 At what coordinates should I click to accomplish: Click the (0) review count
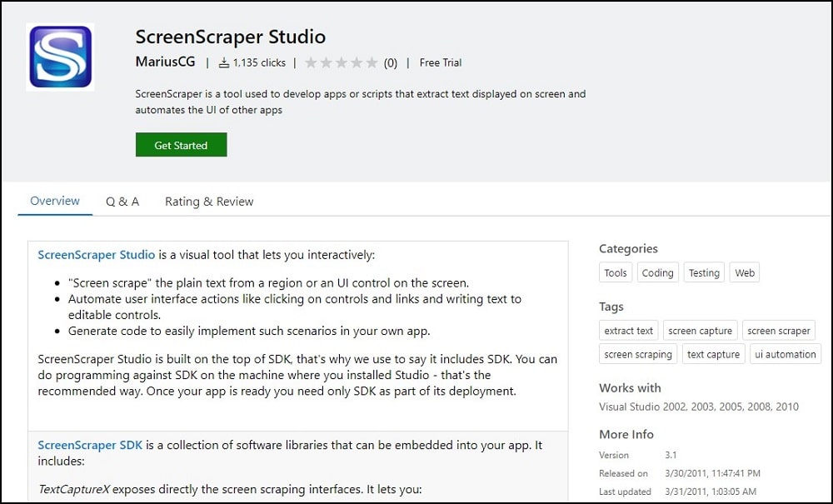pos(391,63)
